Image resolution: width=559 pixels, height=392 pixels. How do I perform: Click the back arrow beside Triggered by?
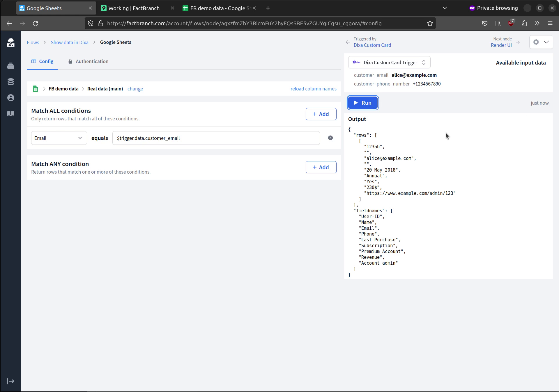(348, 42)
